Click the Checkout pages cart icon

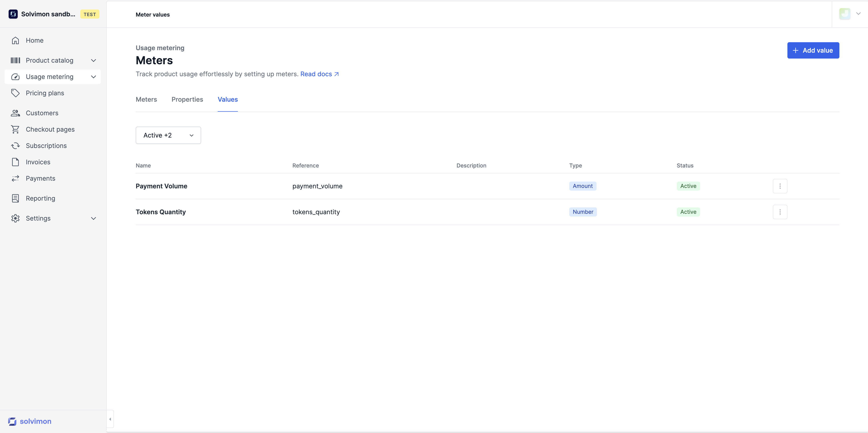[x=15, y=129]
